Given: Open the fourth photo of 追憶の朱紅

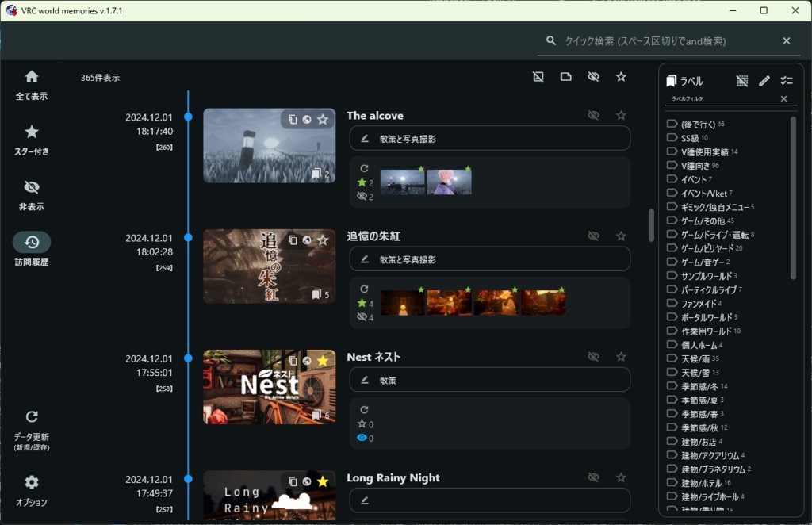Looking at the screenshot, I should (x=543, y=302).
